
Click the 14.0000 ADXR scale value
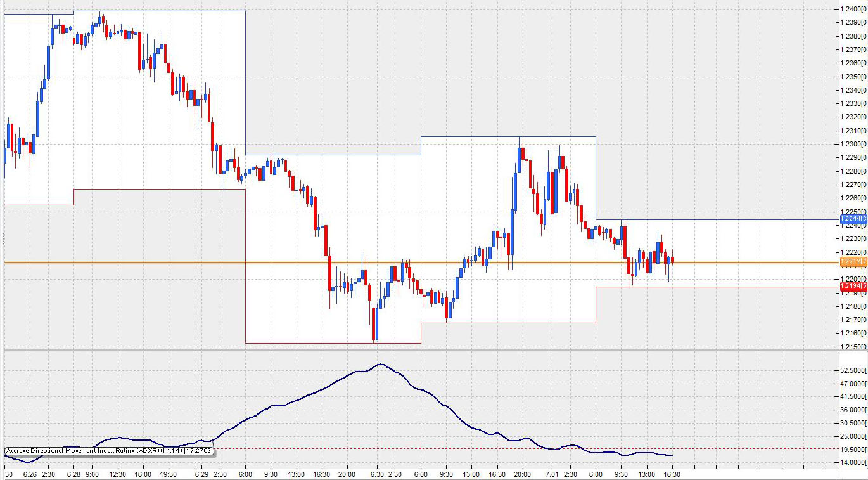click(854, 462)
